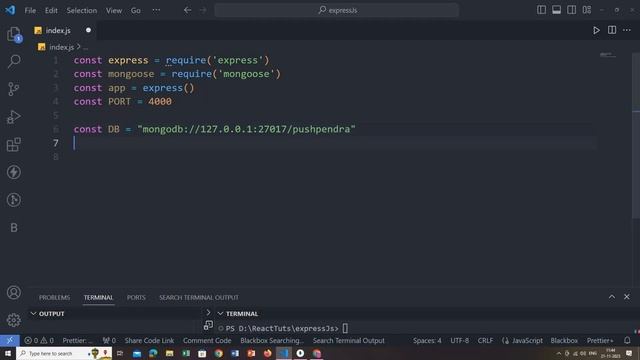Switch to the TERMINAL panel tab

tap(98, 298)
